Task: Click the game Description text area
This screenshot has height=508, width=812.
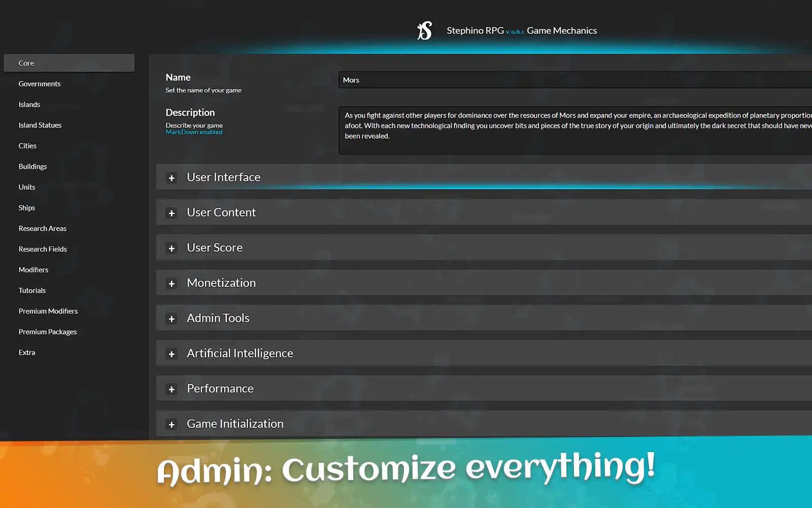Action: (575, 130)
